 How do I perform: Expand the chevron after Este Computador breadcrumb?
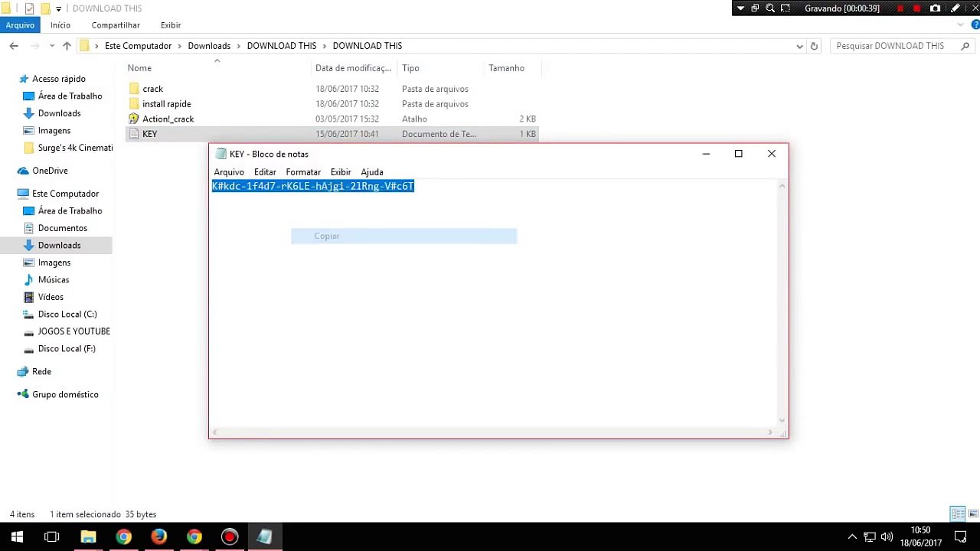180,46
